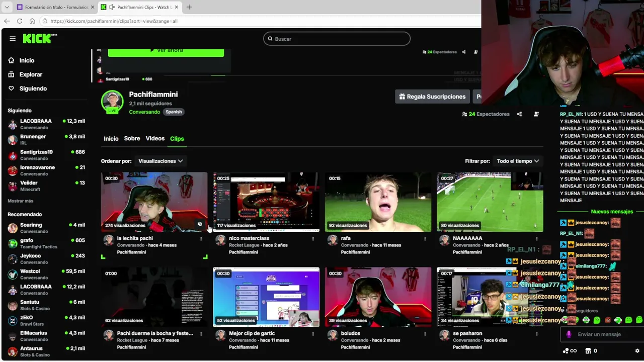
Task: Click browser back arrow
Action: click(7, 21)
